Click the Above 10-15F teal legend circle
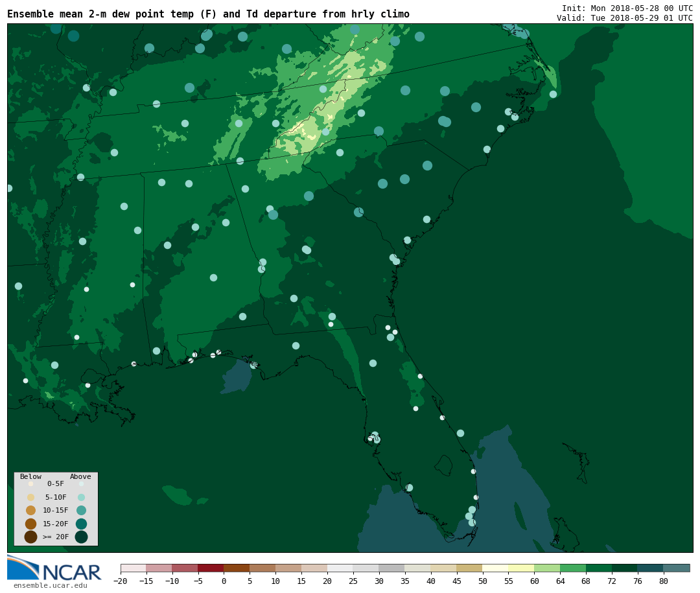This screenshot has height=593, width=700. (81, 511)
